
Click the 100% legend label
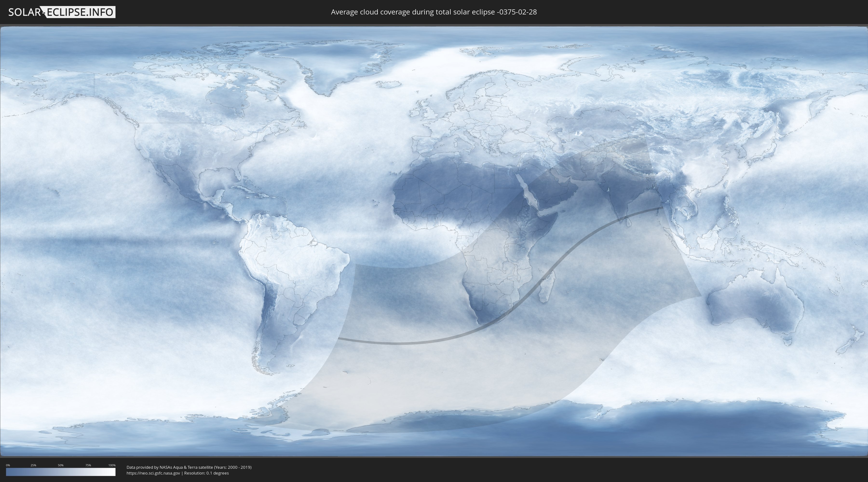[x=112, y=465]
